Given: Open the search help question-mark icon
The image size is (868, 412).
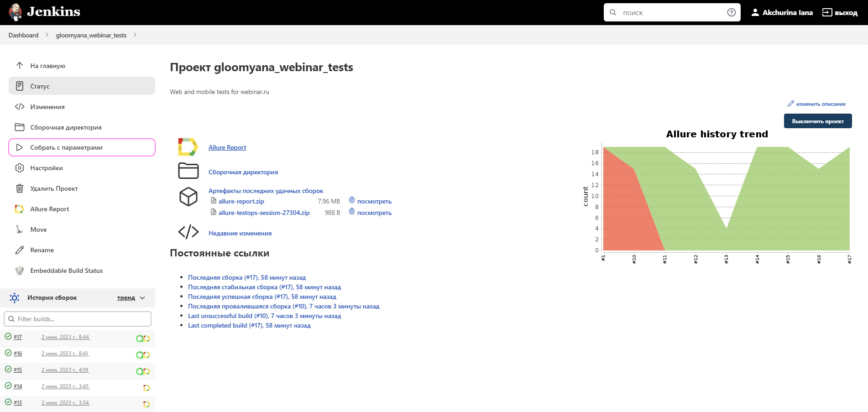Looking at the screenshot, I should tap(732, 12).
